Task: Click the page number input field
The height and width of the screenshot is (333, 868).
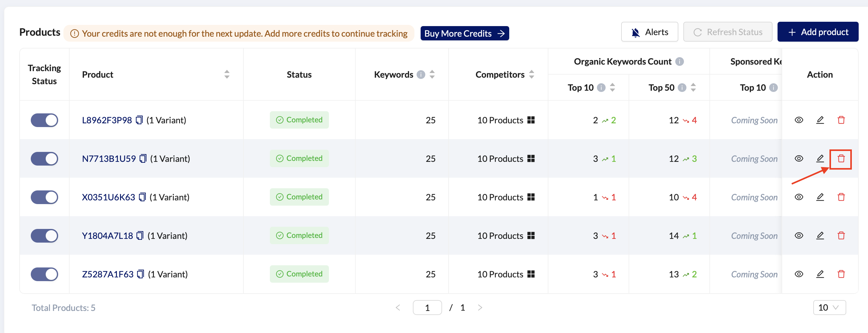Action: 427,308
